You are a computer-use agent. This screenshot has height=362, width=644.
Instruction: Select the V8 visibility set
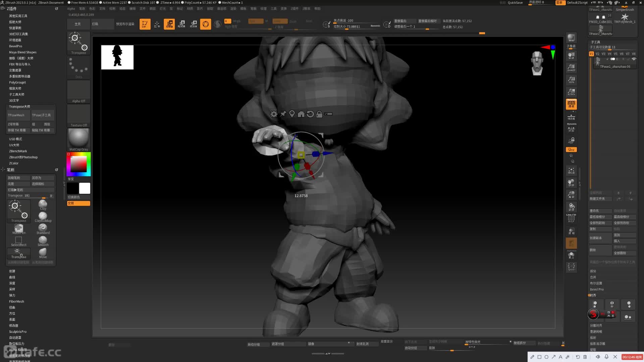[x=634, y=54]
